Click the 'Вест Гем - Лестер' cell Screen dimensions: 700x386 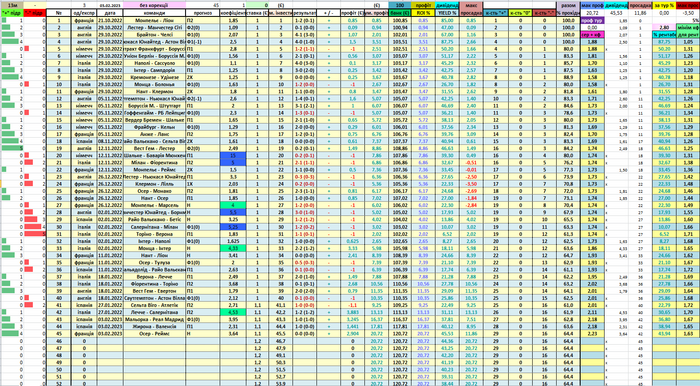[x=154, y=148]
